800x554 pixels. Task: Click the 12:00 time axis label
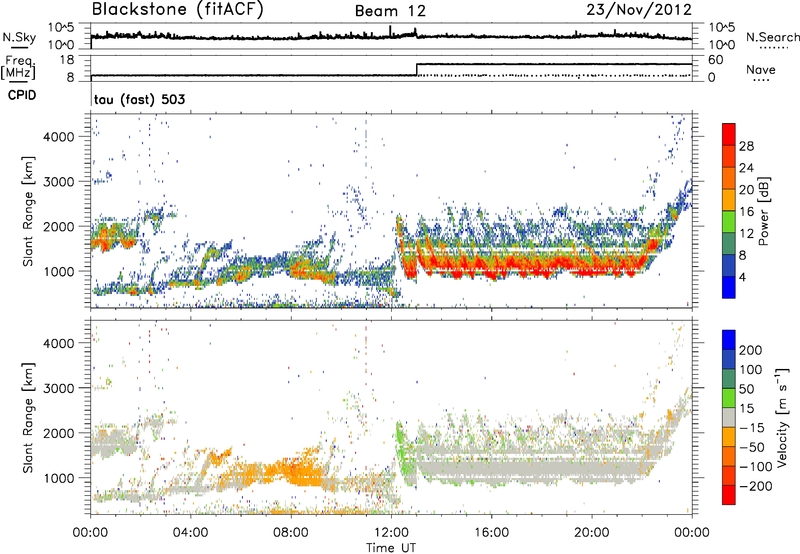[x=391, y=532]
